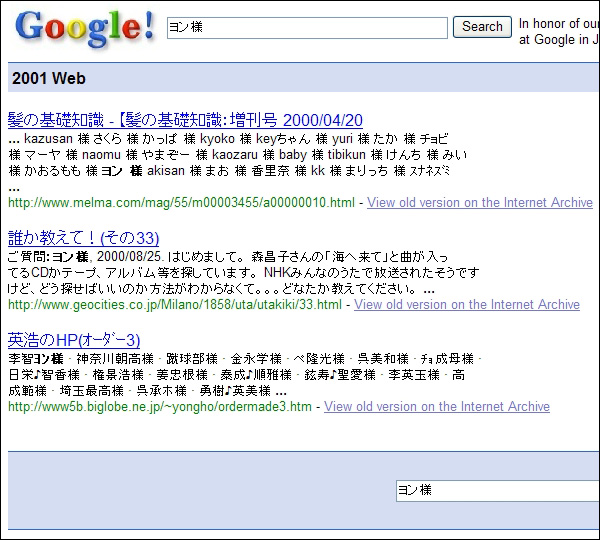This screenshot has height=540, width=600.
Task: Click the Google! logo
Action: pos(85,29)
